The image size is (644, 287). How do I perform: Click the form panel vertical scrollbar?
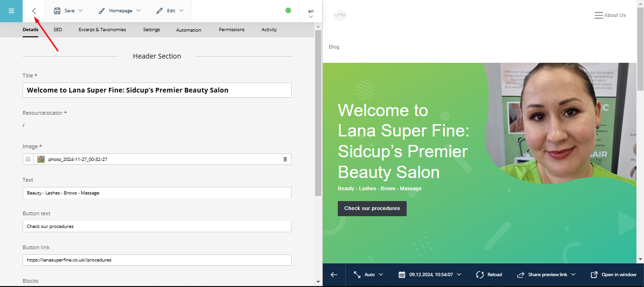318,113
